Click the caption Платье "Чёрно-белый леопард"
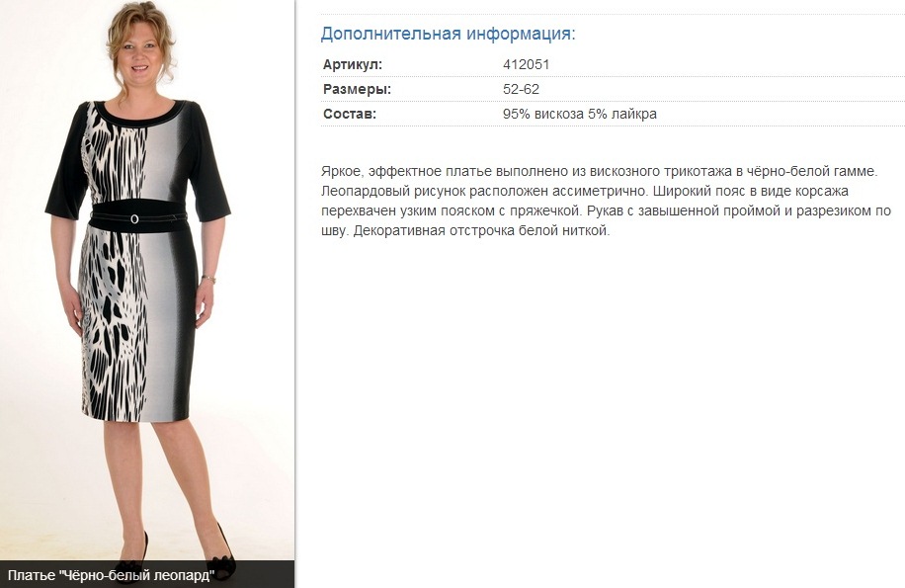Screen dimensions: 905x588 click(111, 575)
